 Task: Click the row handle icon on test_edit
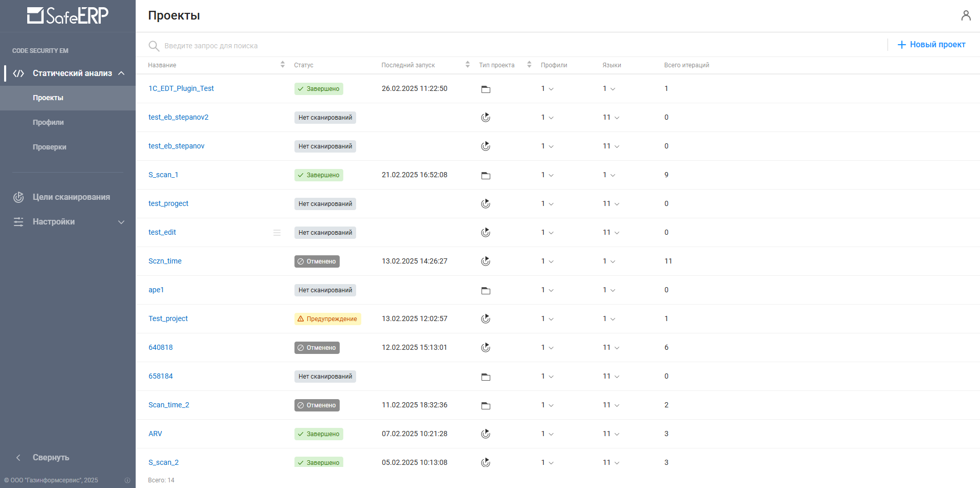tap(277, 233)
